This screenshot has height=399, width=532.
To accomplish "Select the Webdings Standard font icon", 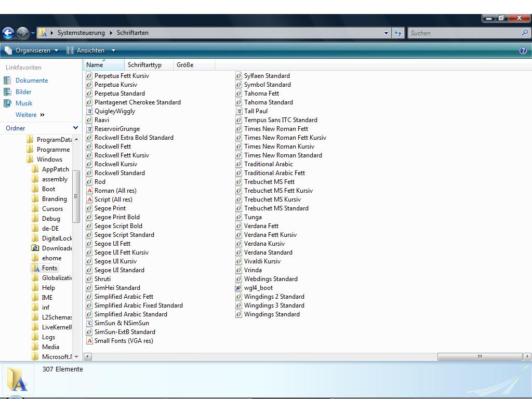I will coord(238,279).
